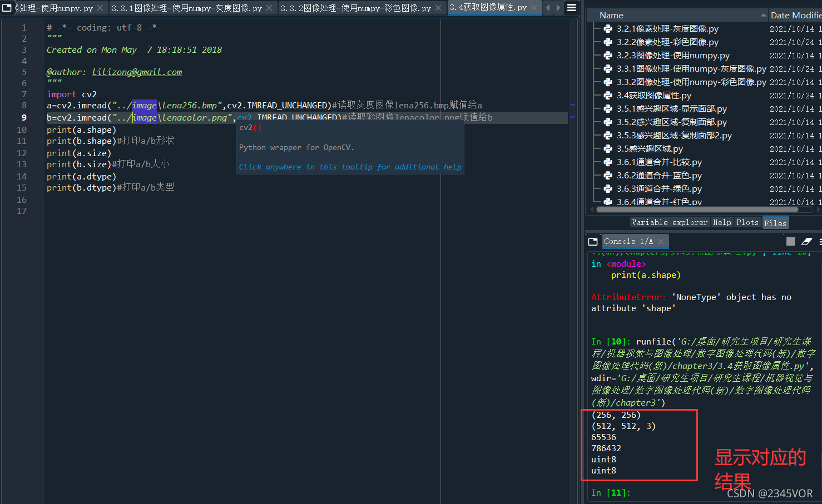This screenshot has height=504, width=822.
Task: Open the Plots panel
Action: tap(747, 222)
